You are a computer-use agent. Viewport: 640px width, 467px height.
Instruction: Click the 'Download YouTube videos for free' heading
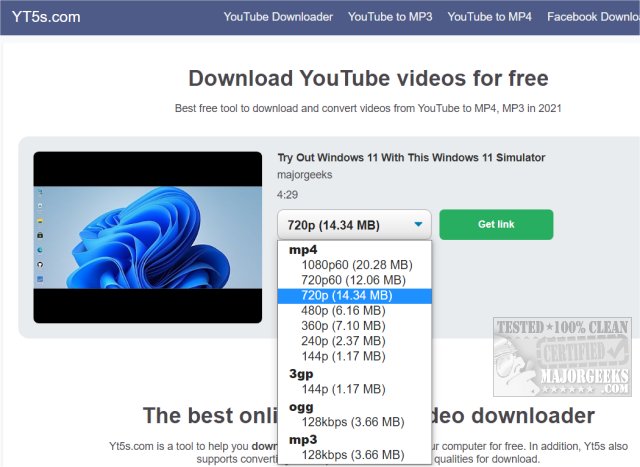tap(368, 78)
